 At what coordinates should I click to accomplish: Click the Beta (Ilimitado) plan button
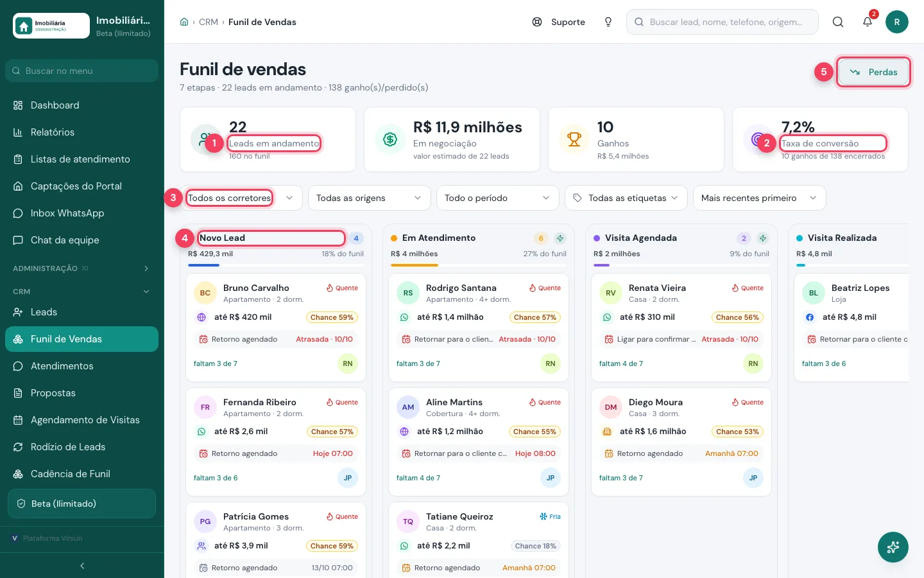coord(81,504)
